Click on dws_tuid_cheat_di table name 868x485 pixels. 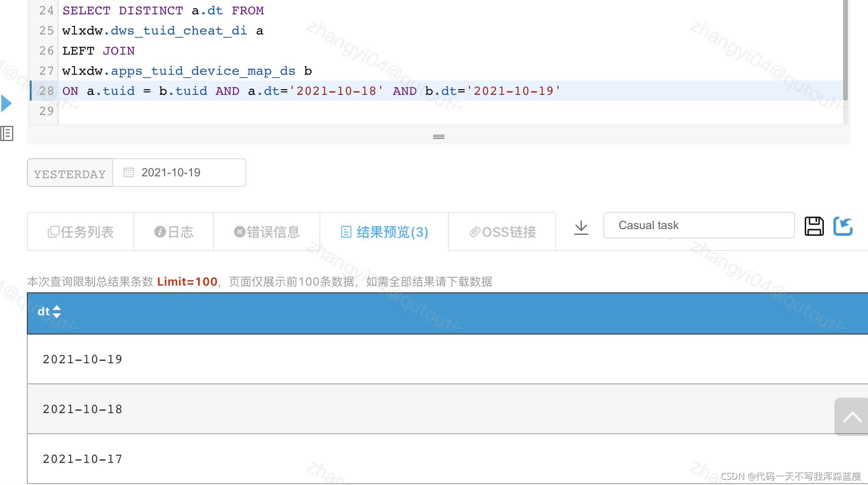pyautogui.click(x=179, y=31)
